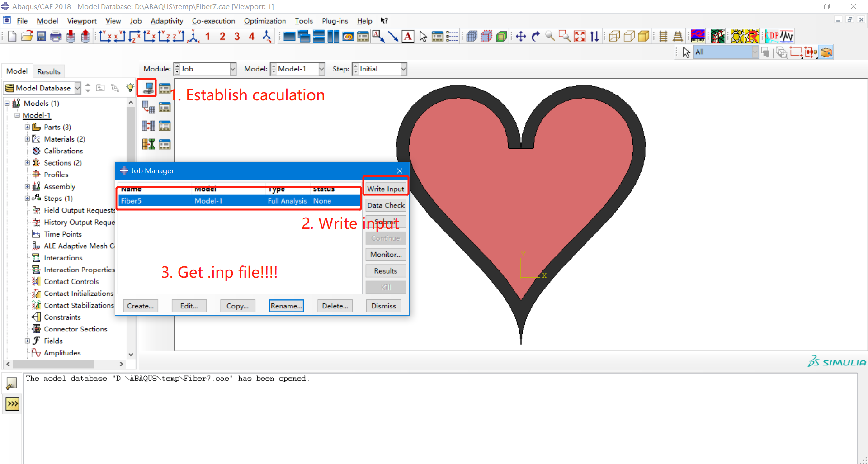Open the Create Text Annotation tool

[x=408, y=36]
